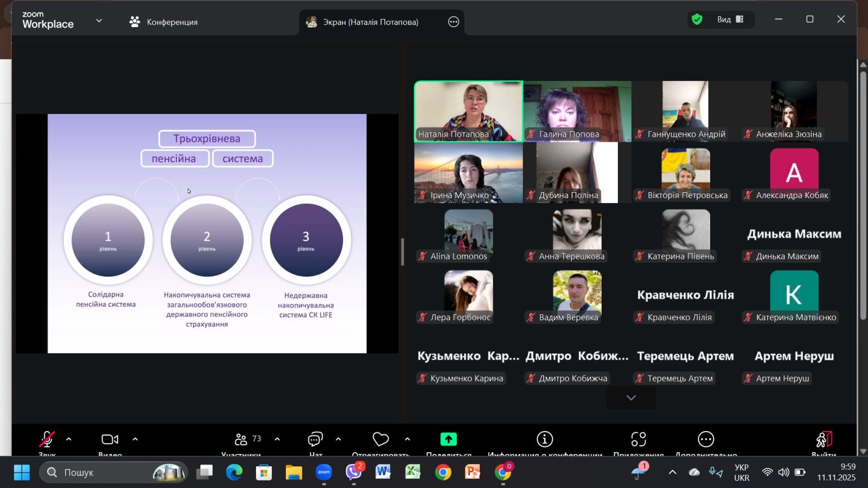The width and height of the screenshot is (868, 488).
Task: Open the conference information icon
Action: [545, 439]
